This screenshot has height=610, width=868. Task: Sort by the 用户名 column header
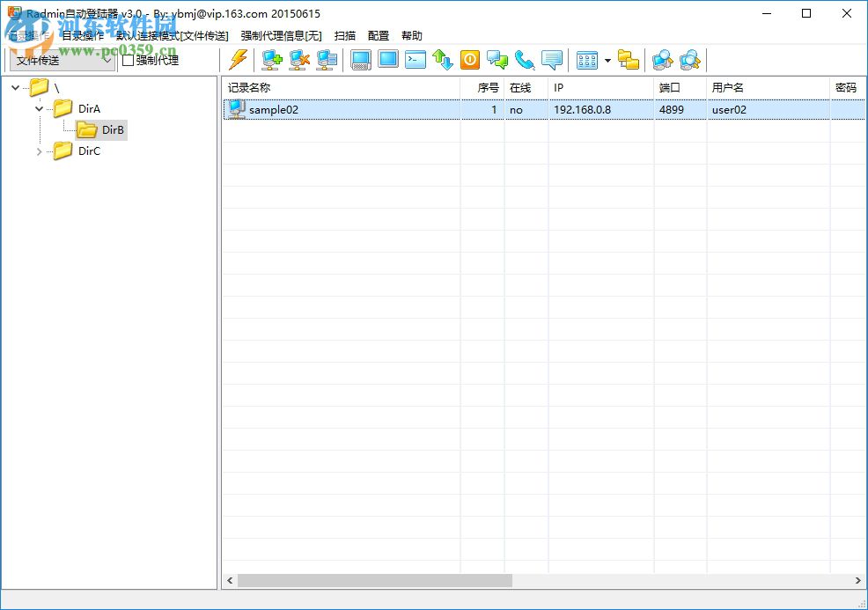point(769,87)
